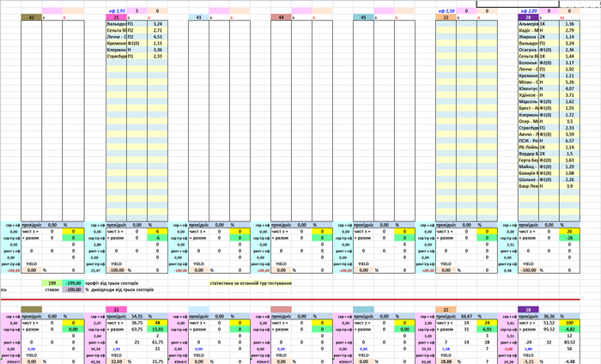Select odds value 2,71 in Сельта row

[157, 30]
